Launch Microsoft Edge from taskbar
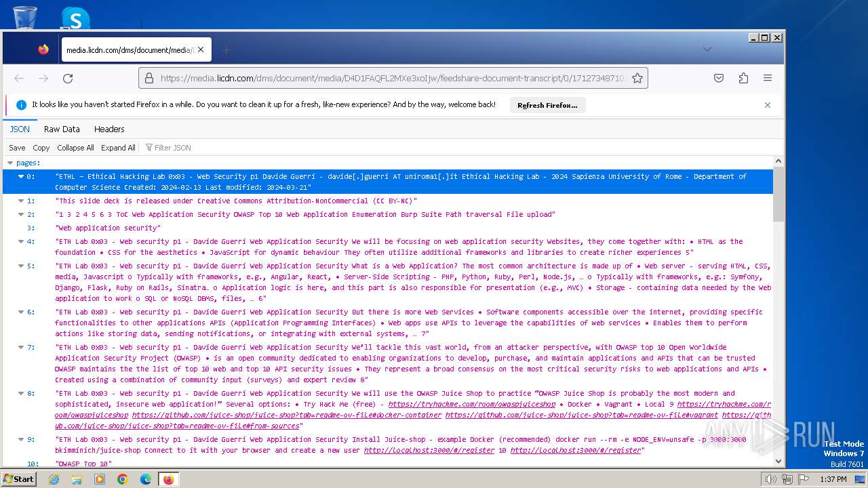Image resolution: width=868 pixels, height=488 pixels. coord(146,479)
